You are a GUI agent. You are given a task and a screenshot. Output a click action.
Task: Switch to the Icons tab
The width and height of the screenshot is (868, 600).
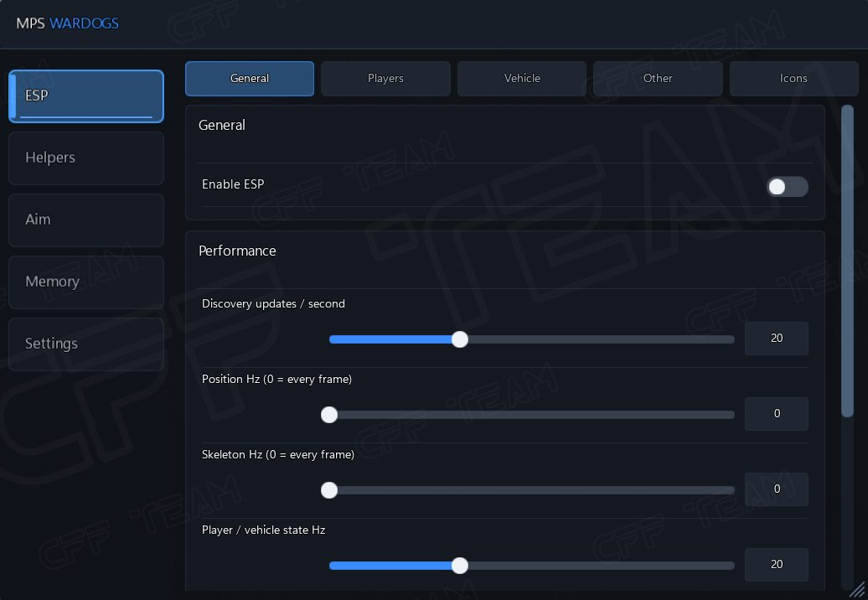pyautogui.click(x=793, y=79)
